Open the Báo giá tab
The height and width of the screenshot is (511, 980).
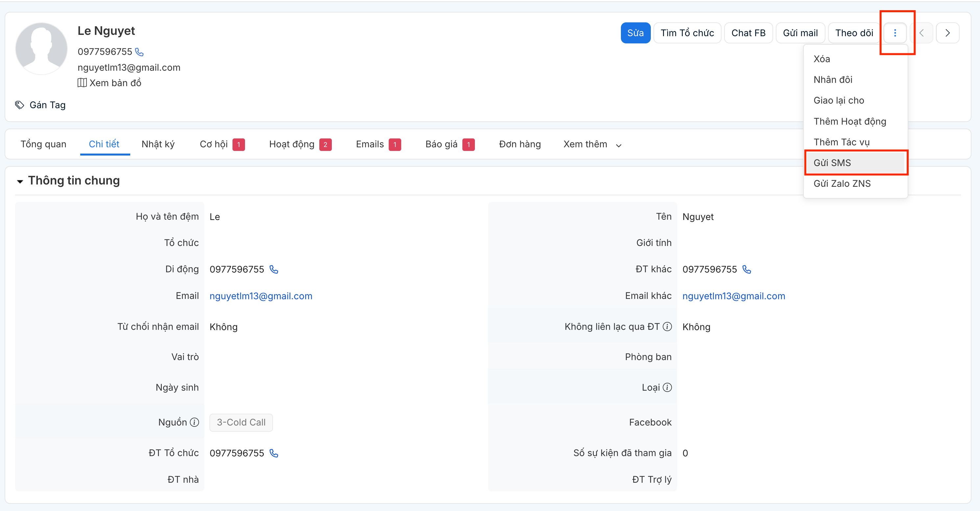click(441, 145)
